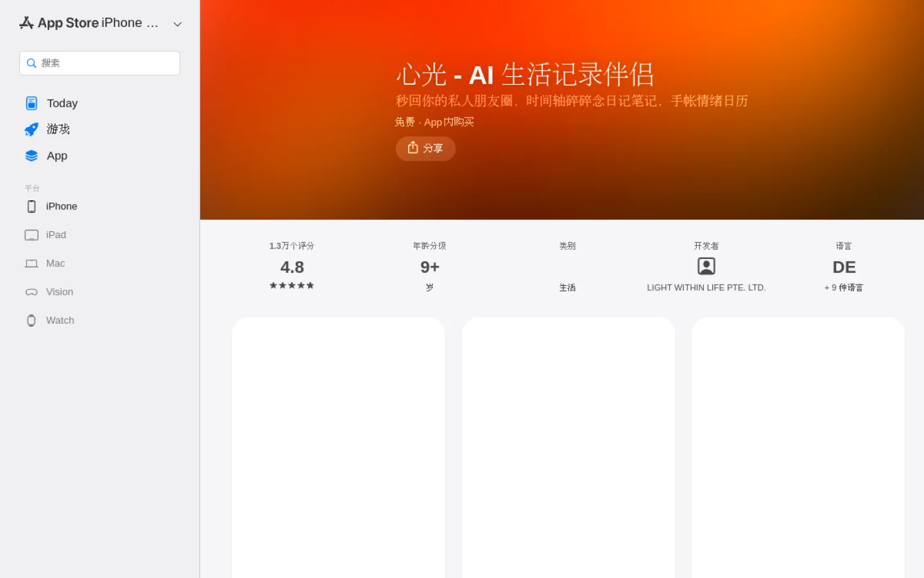
Task: Choose the Vision platform
Action: (x=60, y=292)
